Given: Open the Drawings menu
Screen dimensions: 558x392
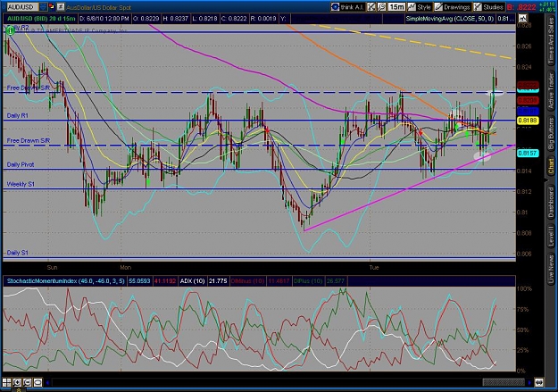Looking at the screenshot, I should (x=452, y=7).
